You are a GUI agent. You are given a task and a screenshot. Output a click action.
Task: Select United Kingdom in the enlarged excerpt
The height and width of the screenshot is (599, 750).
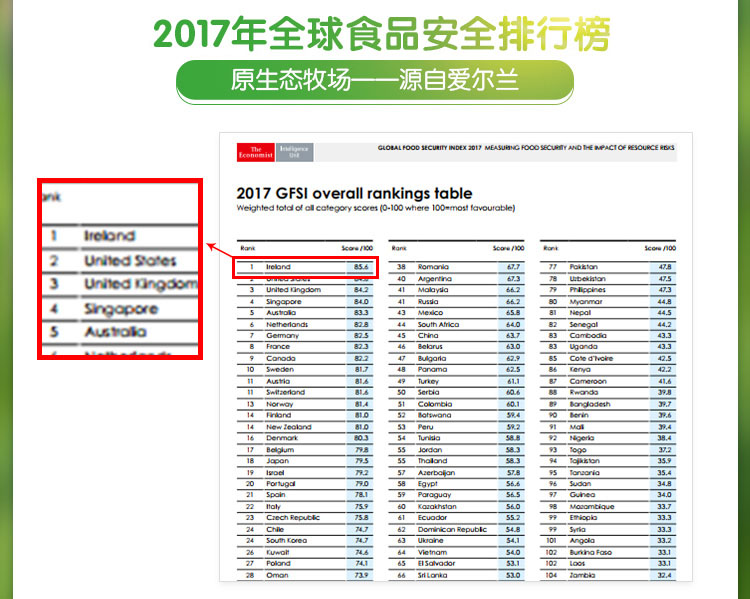pos(141,284)
